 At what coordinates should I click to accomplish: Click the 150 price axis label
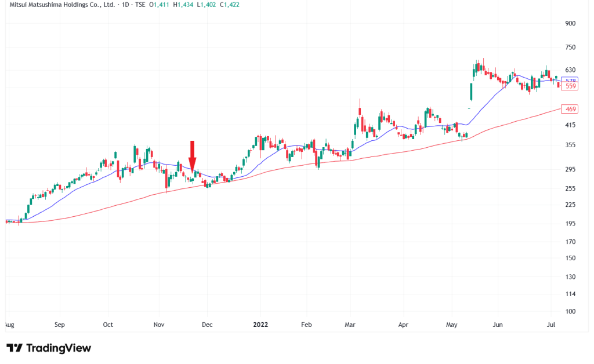pyautogui.click(x=570, y=258)
